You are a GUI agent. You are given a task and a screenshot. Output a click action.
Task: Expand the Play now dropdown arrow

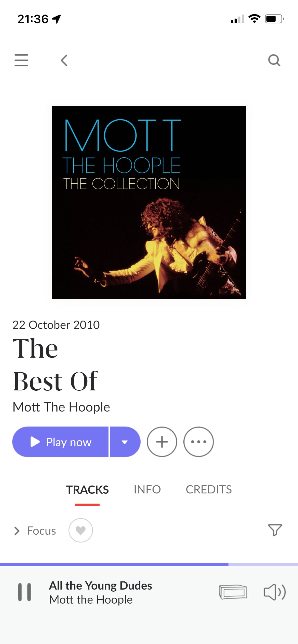125,442
